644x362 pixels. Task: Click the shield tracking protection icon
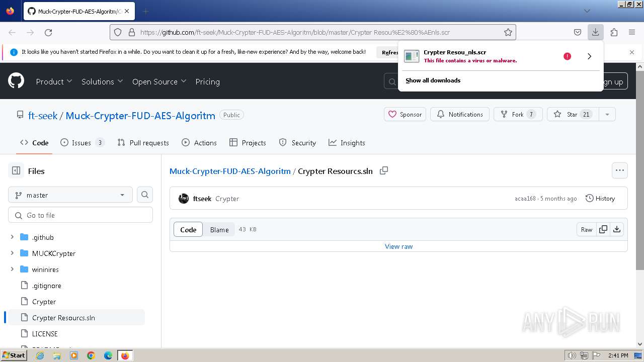pyautogui.click(x=118, y=32)
